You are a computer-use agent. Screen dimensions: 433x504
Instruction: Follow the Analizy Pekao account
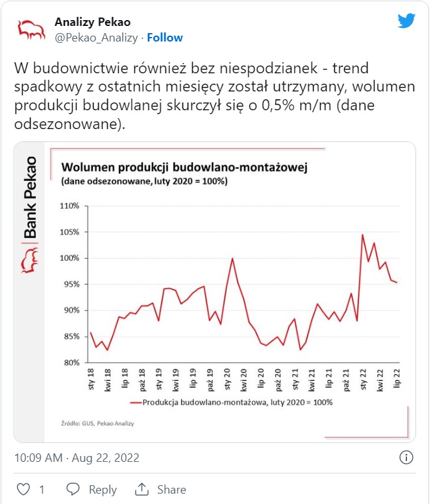[165, 38]
